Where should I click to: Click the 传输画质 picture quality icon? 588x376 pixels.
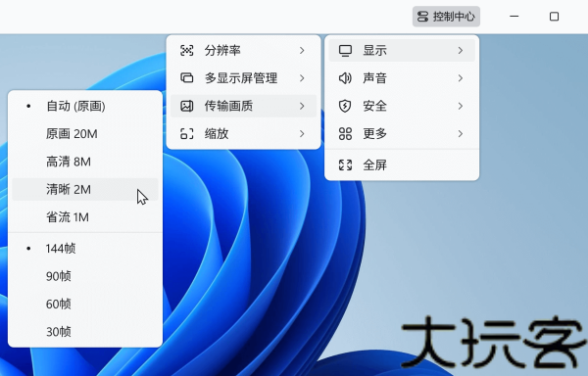tap(187, 106)
